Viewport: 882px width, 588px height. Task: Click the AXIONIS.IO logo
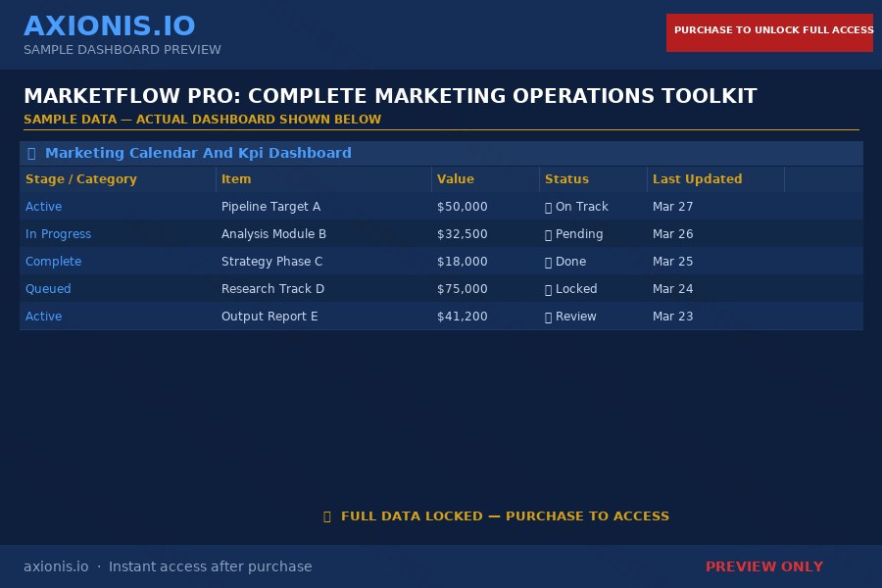[x=110, y=25]
